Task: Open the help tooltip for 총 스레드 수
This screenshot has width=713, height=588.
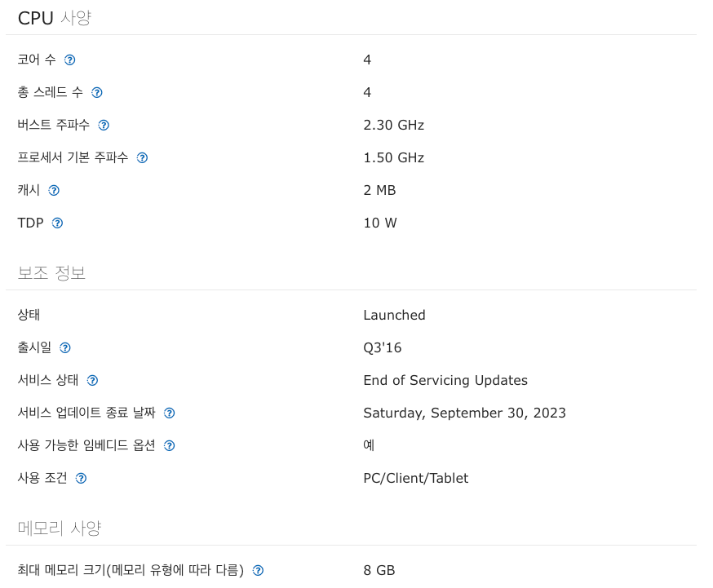Action: coord(97,93)
